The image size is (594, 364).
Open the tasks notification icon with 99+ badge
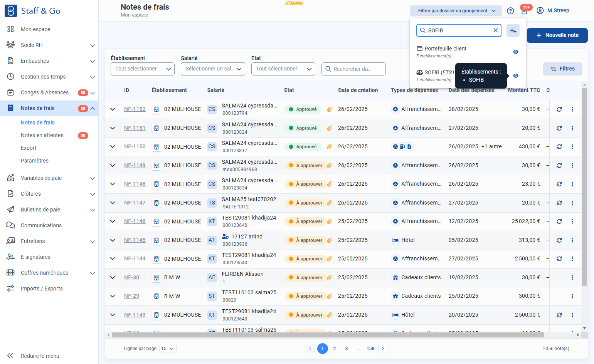[x=525, y=10]
